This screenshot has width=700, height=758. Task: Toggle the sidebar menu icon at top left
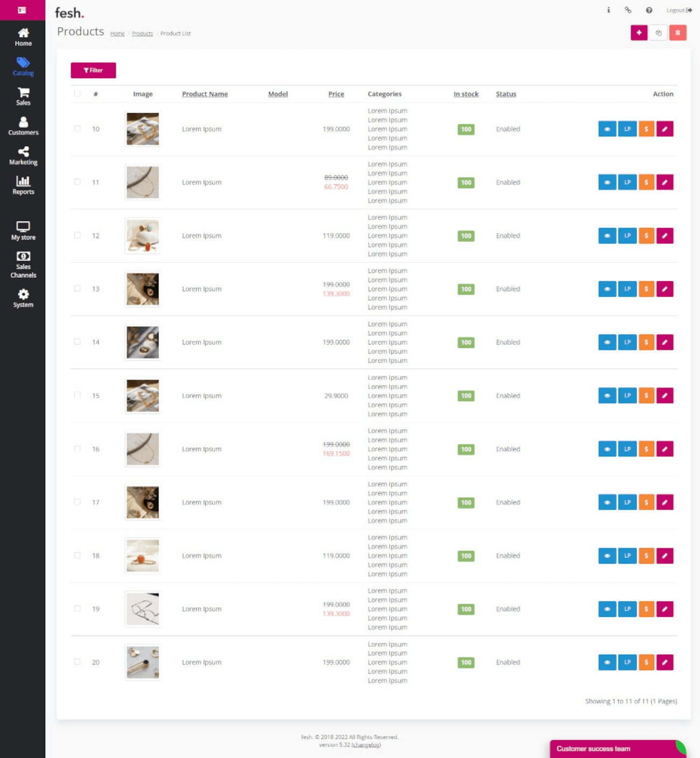[x=22, y=10]
